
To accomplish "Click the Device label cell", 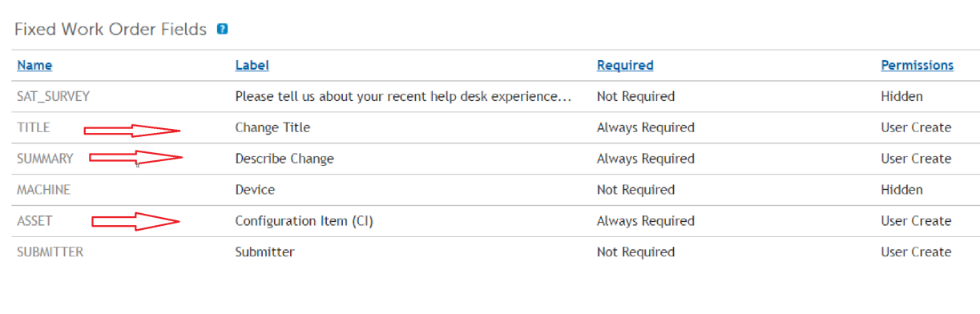I will [255, 190].
